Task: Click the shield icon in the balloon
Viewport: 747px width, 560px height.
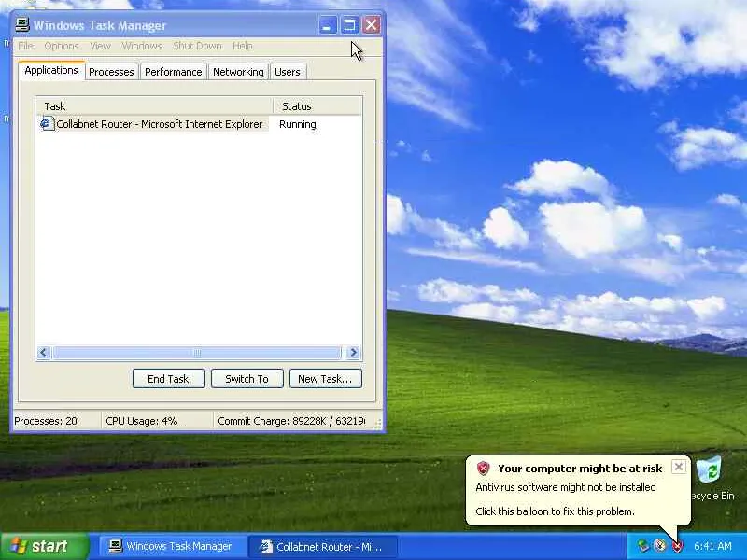Action: [x=483, y=469]
